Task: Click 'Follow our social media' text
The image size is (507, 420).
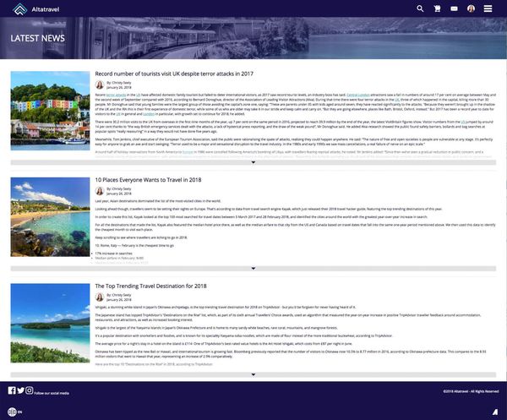Action: click(x=52, y=393)
